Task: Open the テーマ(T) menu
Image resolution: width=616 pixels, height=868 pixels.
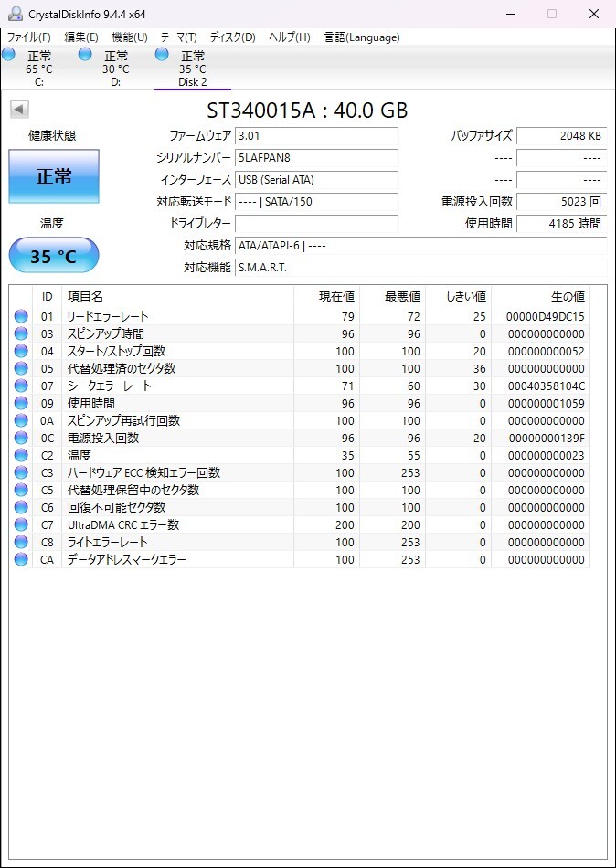Action: 179,37
